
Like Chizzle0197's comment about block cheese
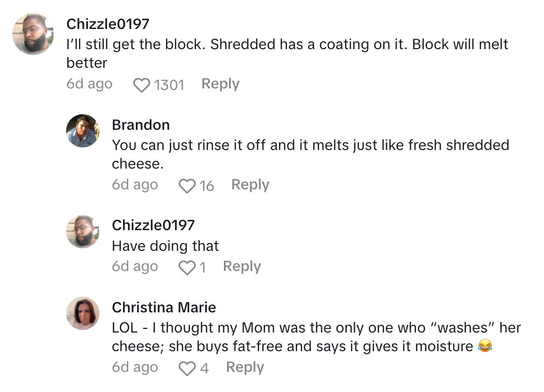click(x=142, y=85)
